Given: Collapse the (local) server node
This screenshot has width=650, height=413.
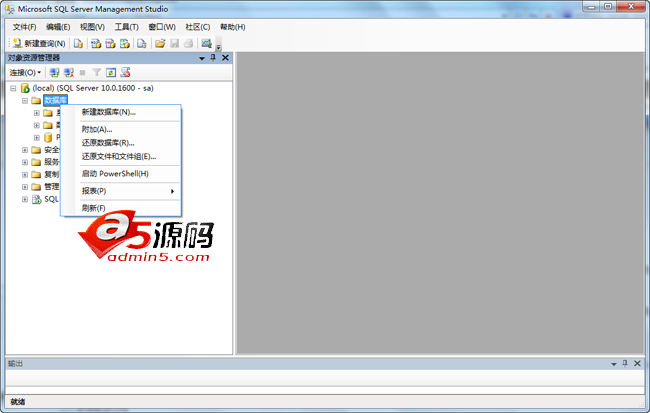Looking at the screenshot, I should click(13, 88).
